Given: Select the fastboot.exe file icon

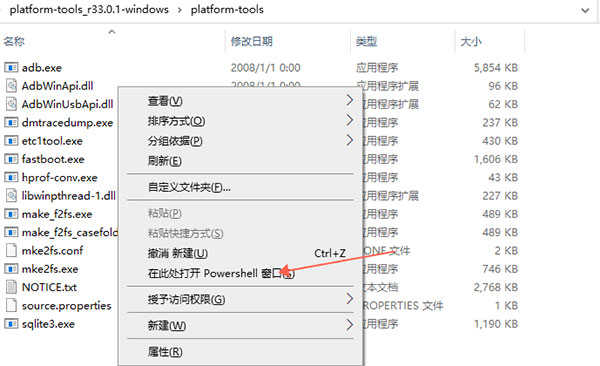Looking at the screenshot, I should click(11, 159).
